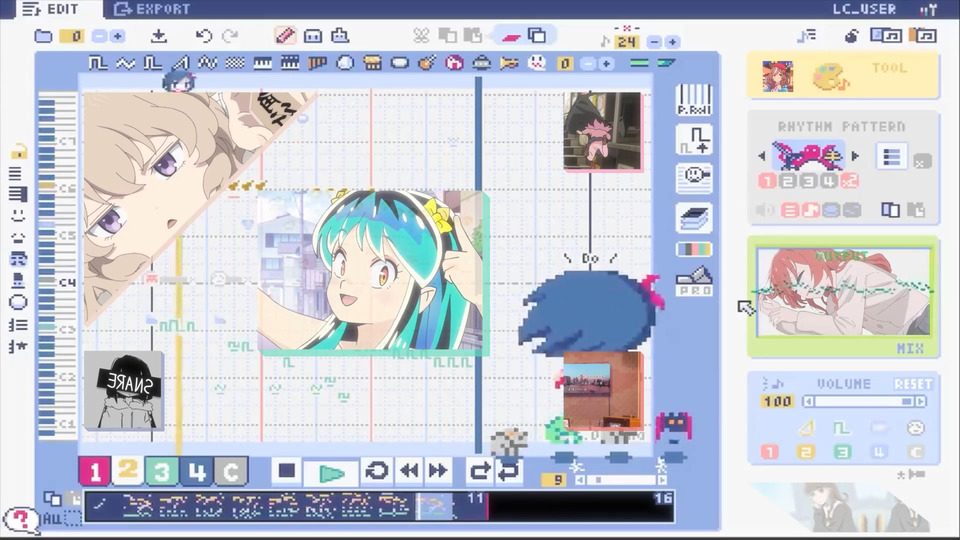This screenshot has width=960, height=540.
Task: Adjust the page speed slider near 9
Action: (x=620, y=480)
